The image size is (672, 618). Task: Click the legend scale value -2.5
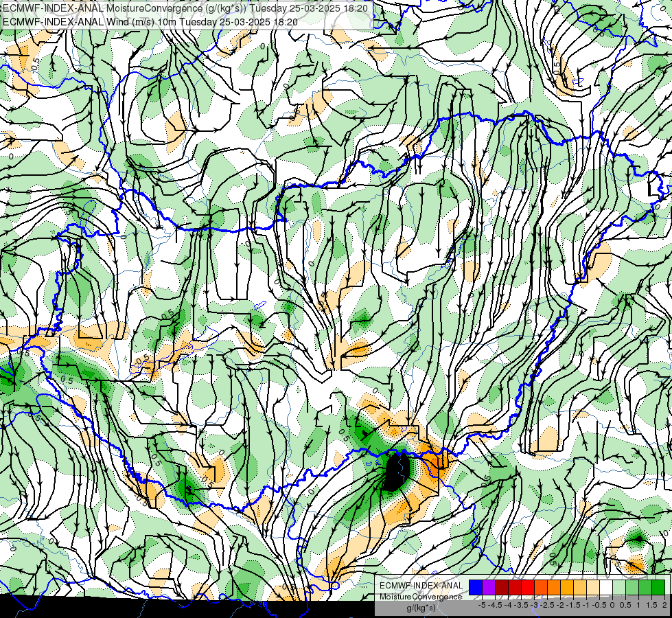click(x=547, y=605)
